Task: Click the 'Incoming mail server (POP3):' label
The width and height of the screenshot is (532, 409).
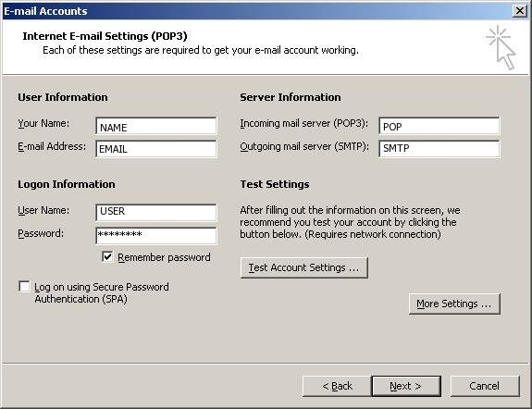Action: click(x=304, y=124)
